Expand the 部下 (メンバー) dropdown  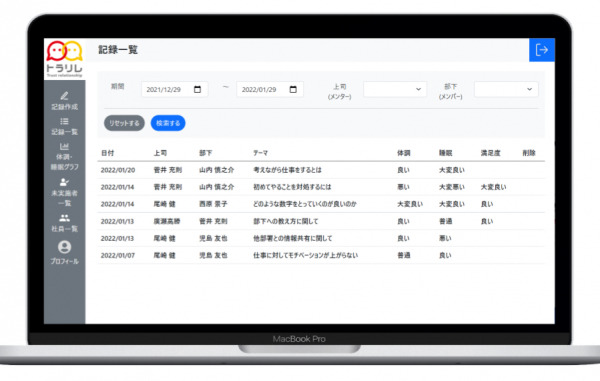[x=506, y=89]
